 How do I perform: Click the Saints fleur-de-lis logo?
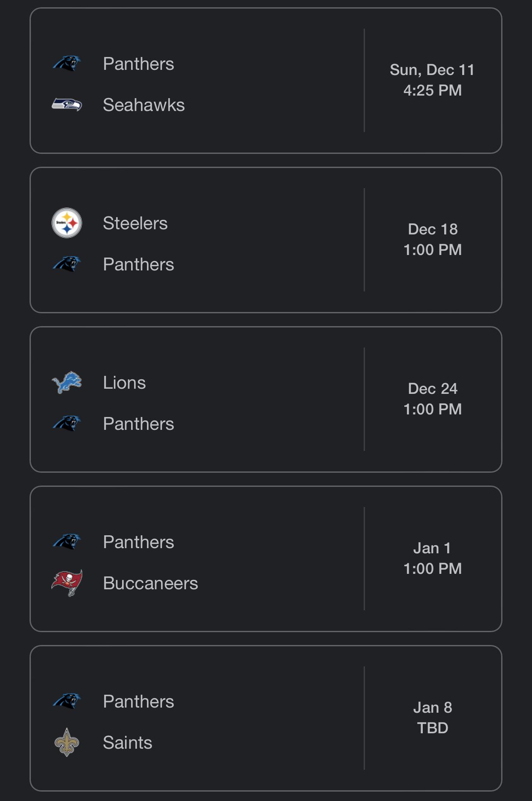(x=67, y=742)
